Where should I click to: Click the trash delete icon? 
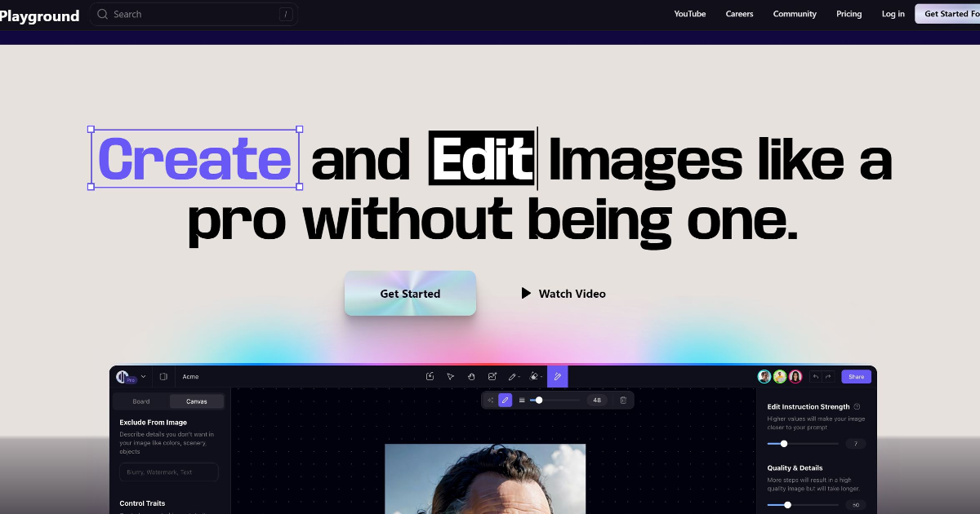point(623,400)
